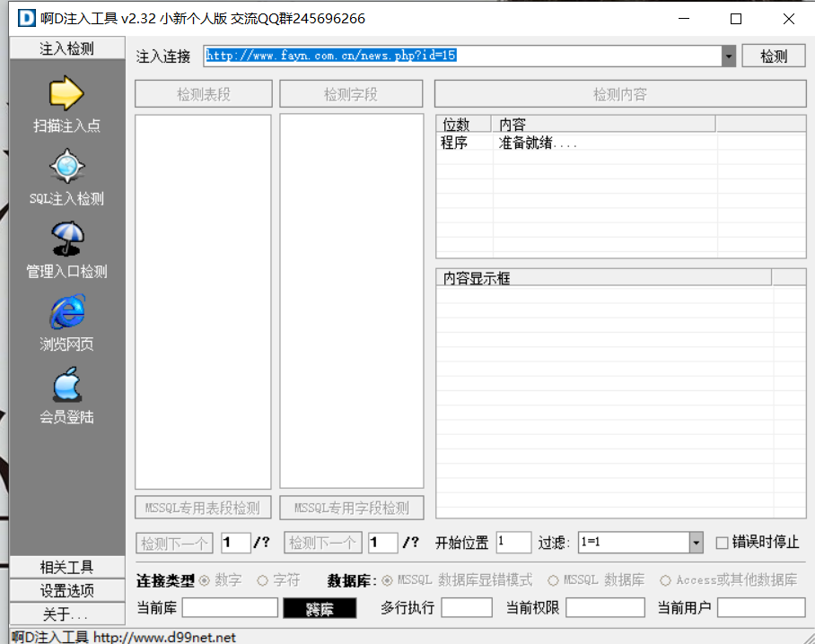815x644 pixels.
Task: Maximize the 啊D注入工具 window
Action: click(736, 19)
